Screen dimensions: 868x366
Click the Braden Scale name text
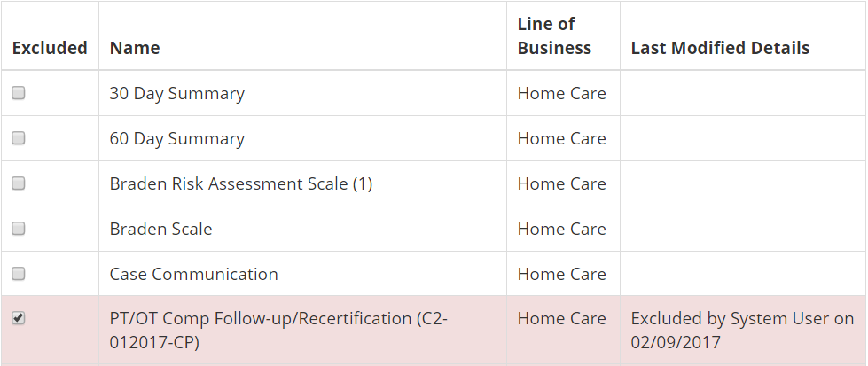click(x=160, y=229)
